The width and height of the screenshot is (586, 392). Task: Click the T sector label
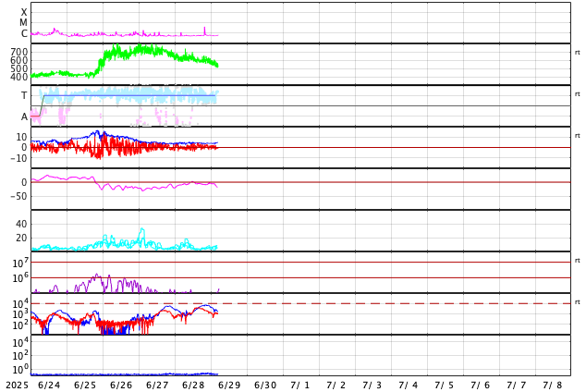(24, 95)
